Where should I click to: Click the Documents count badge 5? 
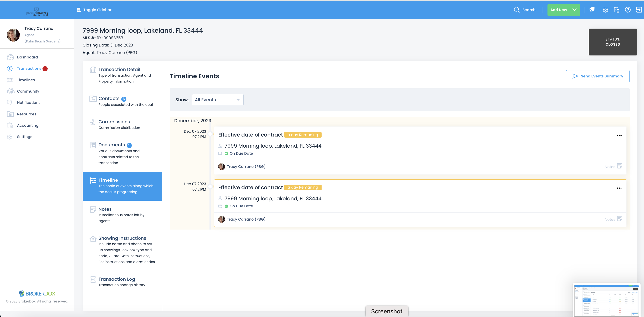click(x=129, y=145)
